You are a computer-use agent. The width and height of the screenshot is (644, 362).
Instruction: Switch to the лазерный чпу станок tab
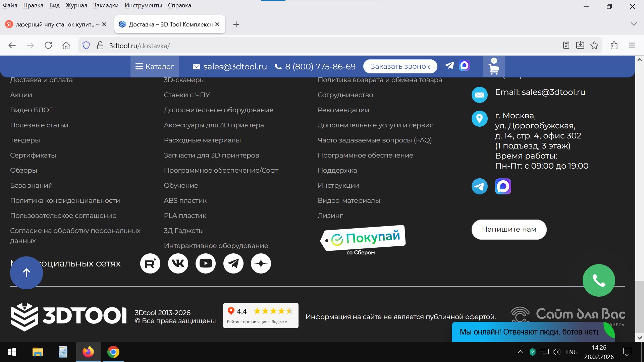coord(55,24)
